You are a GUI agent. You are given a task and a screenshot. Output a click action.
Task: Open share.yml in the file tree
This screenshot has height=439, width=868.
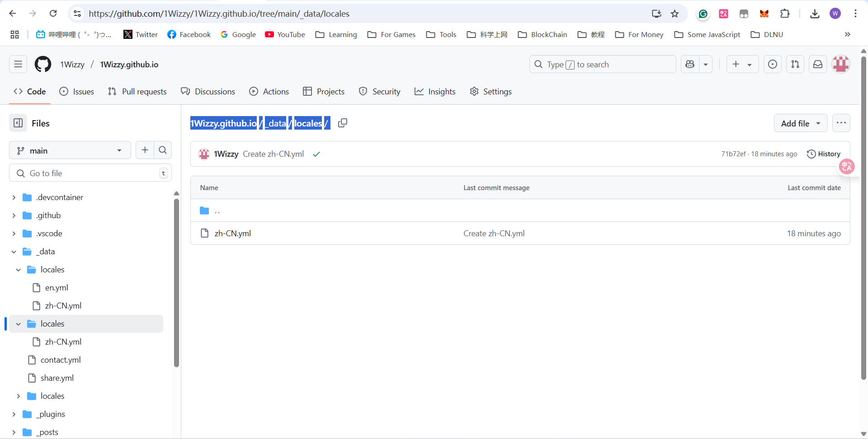[x=57, y=378]
